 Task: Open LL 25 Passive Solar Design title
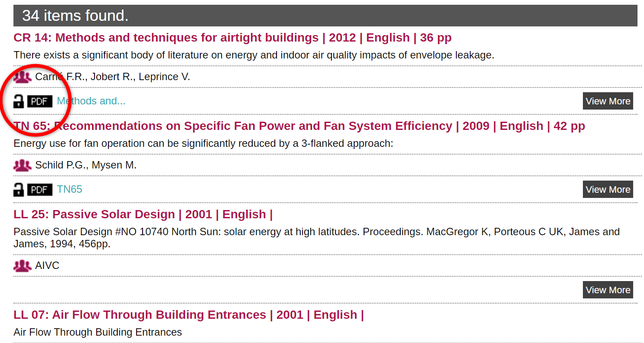pyautogui.click(x=143, y=214)
